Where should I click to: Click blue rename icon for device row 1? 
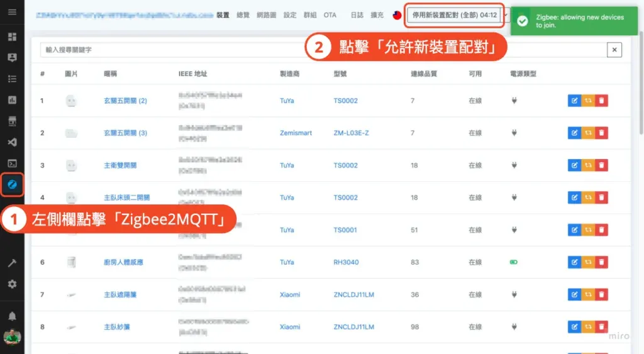(574, 101)
